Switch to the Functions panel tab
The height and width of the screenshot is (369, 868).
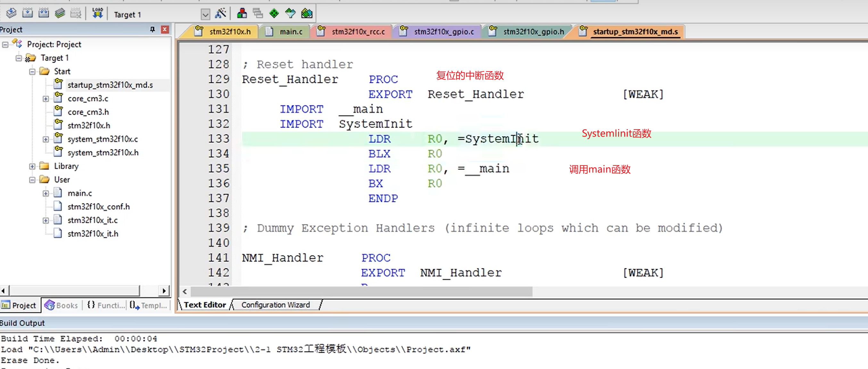point(105,305)
